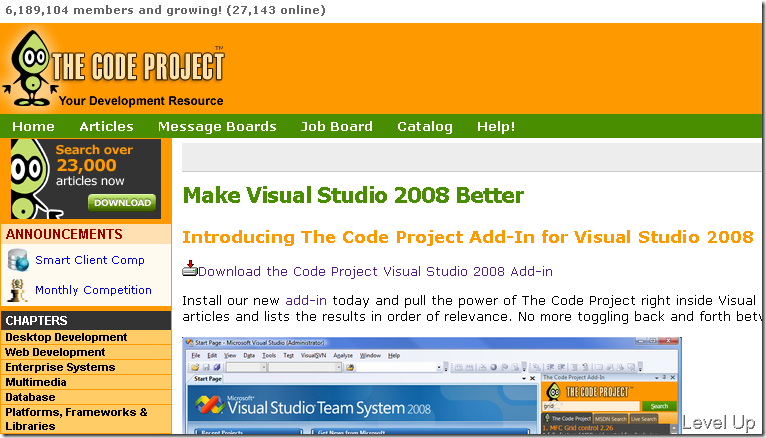This screenshot has height=438, width=766.
Task: Open Message Boards in the green nav bar
Action: pyautogui.click(x=217, y=126)
